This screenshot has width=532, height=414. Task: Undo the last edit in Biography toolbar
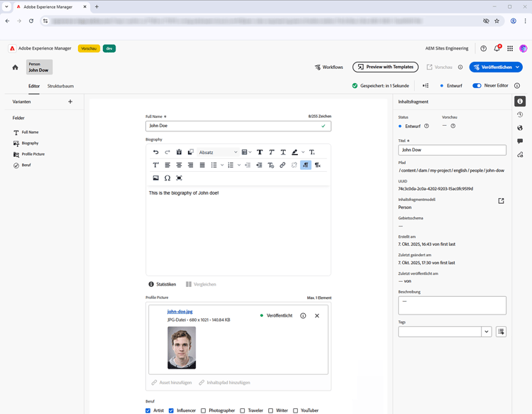tap(156, 152)
